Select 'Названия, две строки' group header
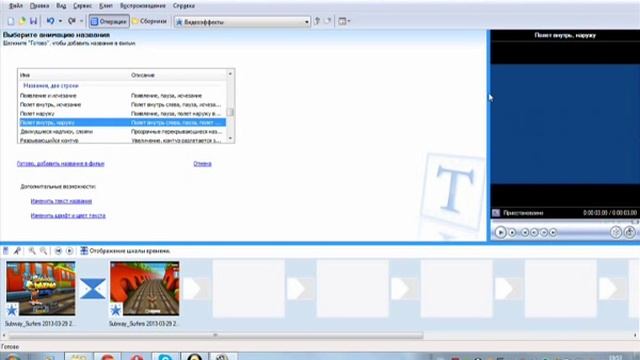Viewport: 640px width, 360px height. coord(51,86)
